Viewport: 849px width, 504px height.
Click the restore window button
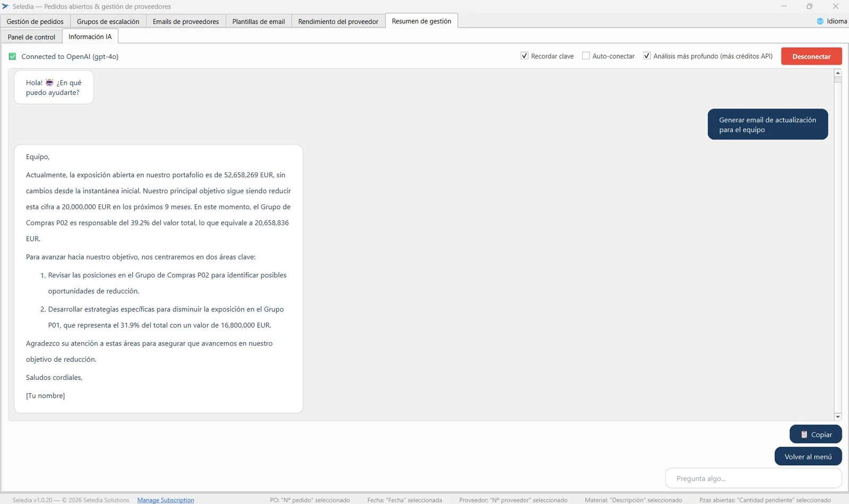point(809,6)
